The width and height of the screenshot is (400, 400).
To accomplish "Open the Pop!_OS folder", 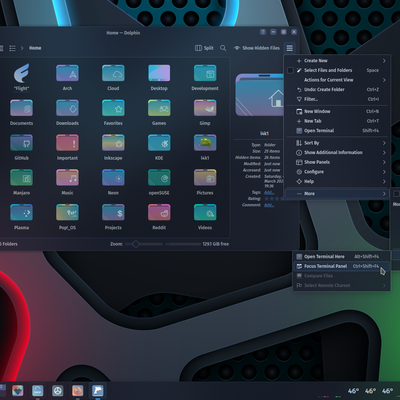I will [x=67, y=216].
